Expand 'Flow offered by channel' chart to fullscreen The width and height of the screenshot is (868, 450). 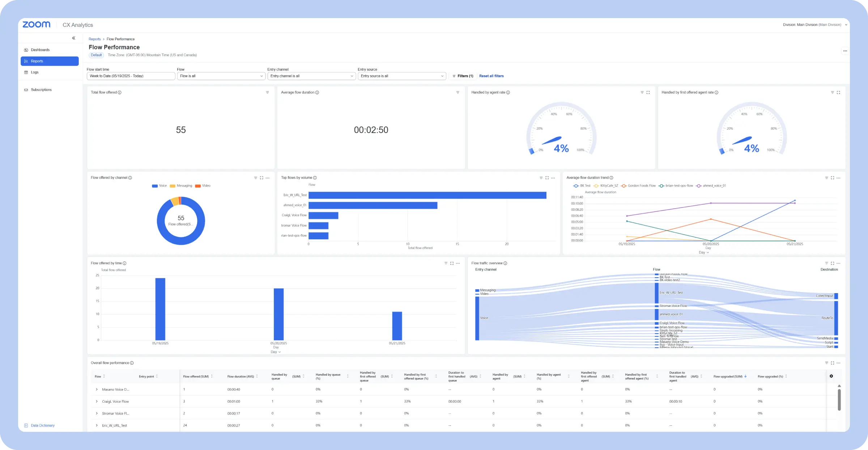261,178
